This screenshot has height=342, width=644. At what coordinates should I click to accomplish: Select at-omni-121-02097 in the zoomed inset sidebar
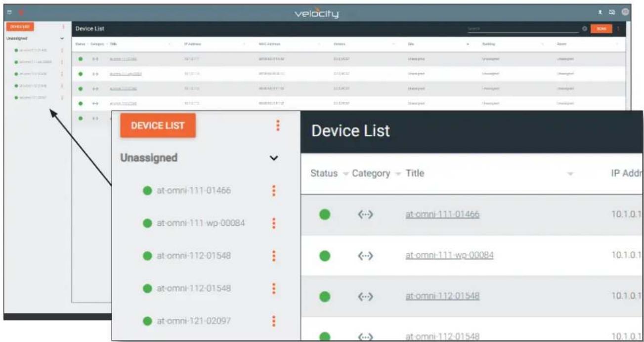[x=193, y=321]
